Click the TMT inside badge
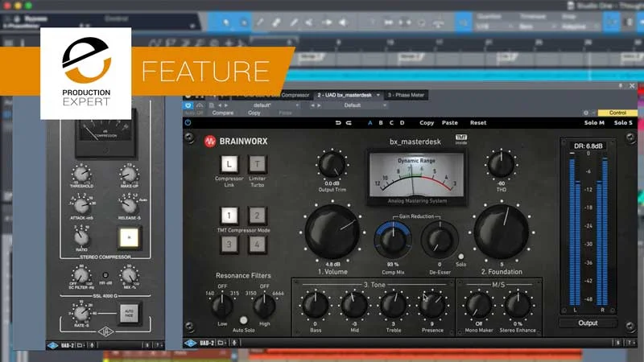Image resolution: width=644 pixels, height=362 pixels. click(460, 139)
